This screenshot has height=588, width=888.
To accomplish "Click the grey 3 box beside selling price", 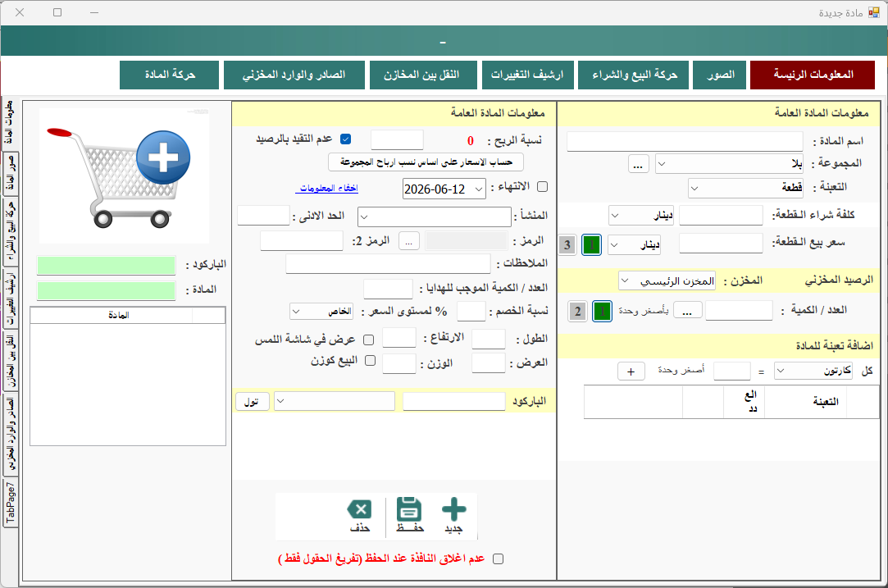I will pyautogui.click(x=567, y=244).
